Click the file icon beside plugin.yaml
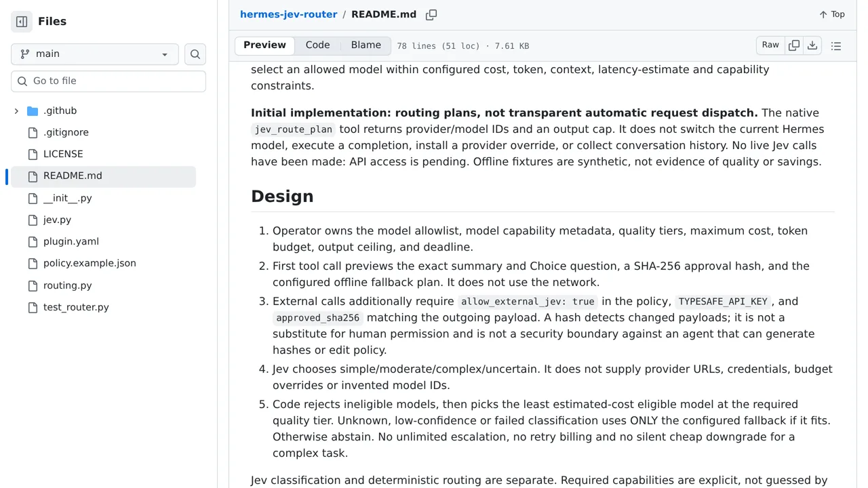This screenshot has height=488, width=868. [x=33, y=242]
